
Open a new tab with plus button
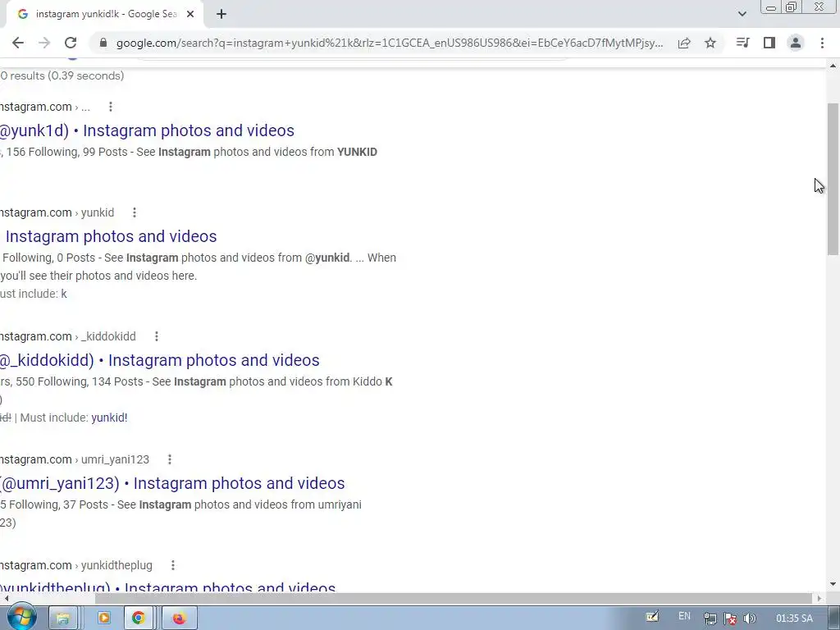coord(221,15)
